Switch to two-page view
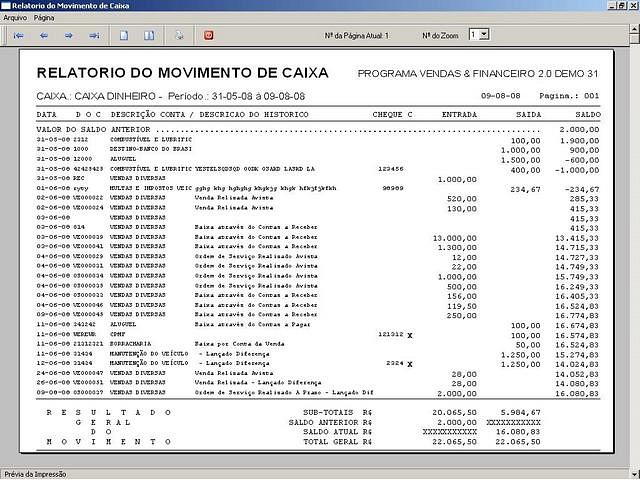The height and width of the screenshot is (480, 640). (149, 35)
